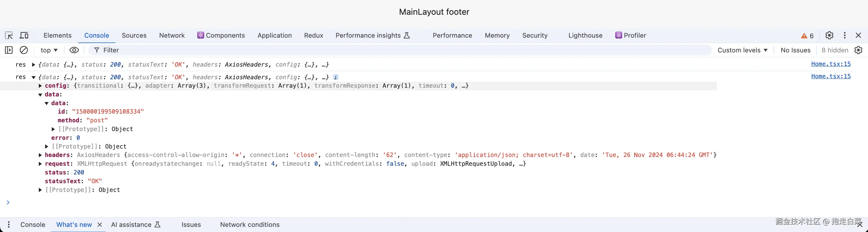
Task: Click the method: "post" row
Action: tap(83, 121)
